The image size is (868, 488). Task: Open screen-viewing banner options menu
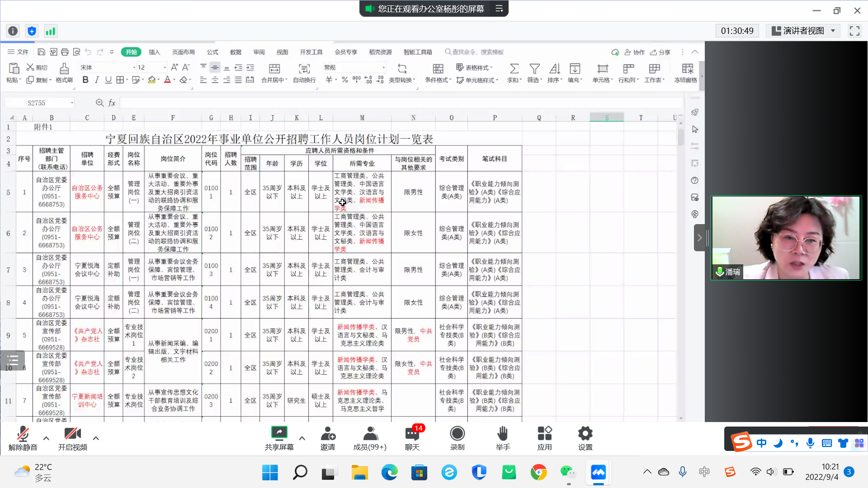[x=499, y=9]
